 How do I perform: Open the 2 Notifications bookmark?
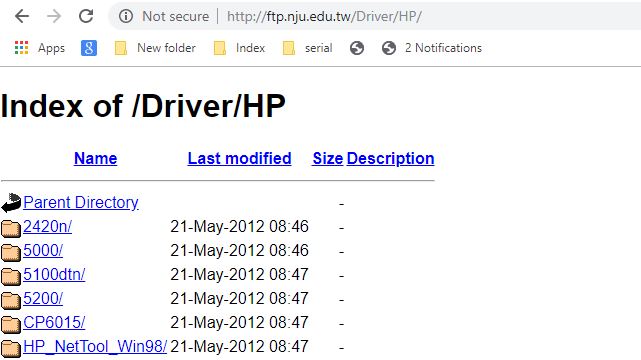tap(432, 48)
